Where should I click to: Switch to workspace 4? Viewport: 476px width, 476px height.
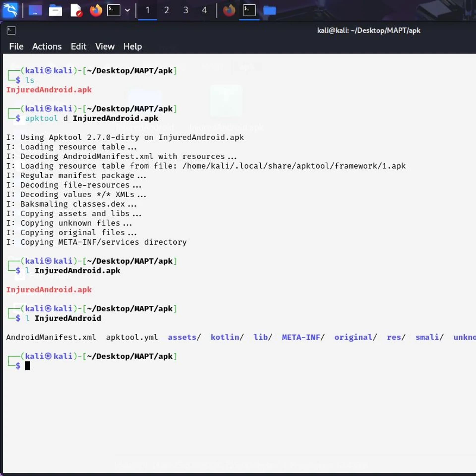tap(204, 10)
